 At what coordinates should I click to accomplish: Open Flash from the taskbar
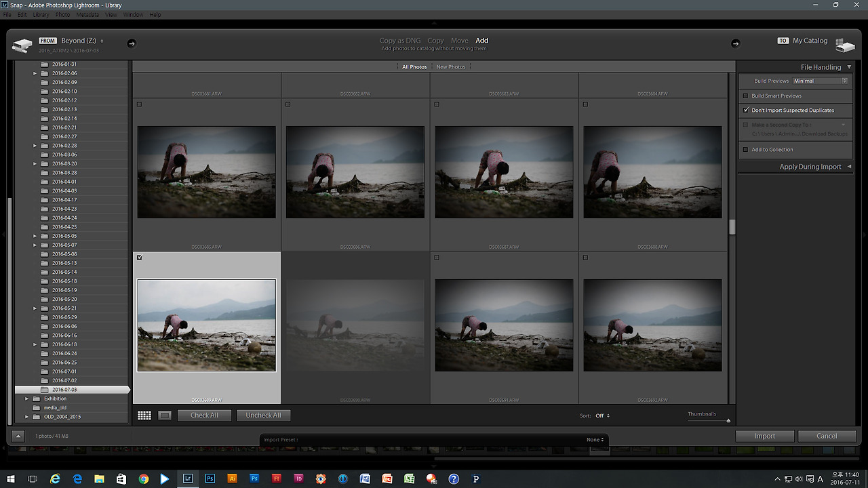pos(277,479)
